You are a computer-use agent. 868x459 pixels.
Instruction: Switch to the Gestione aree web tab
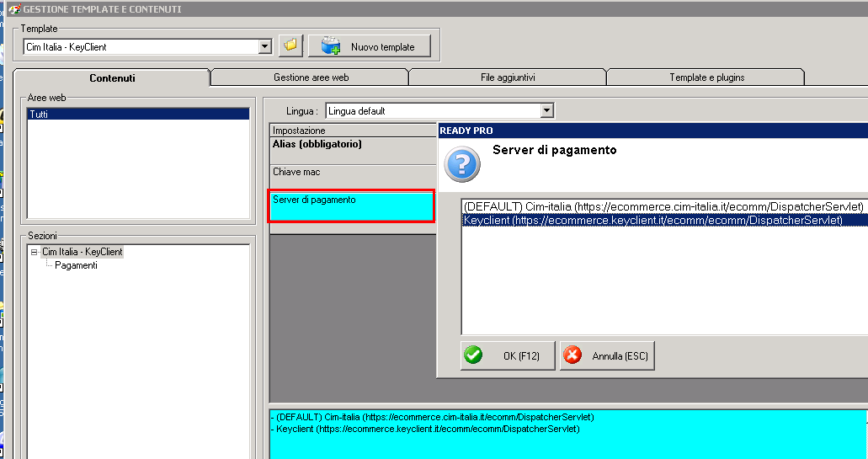(312, 77)
